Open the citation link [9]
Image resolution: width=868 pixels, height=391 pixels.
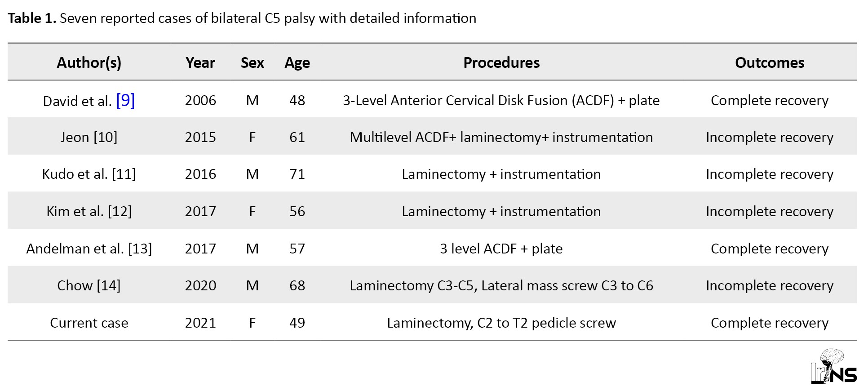(x=125, y=100)
